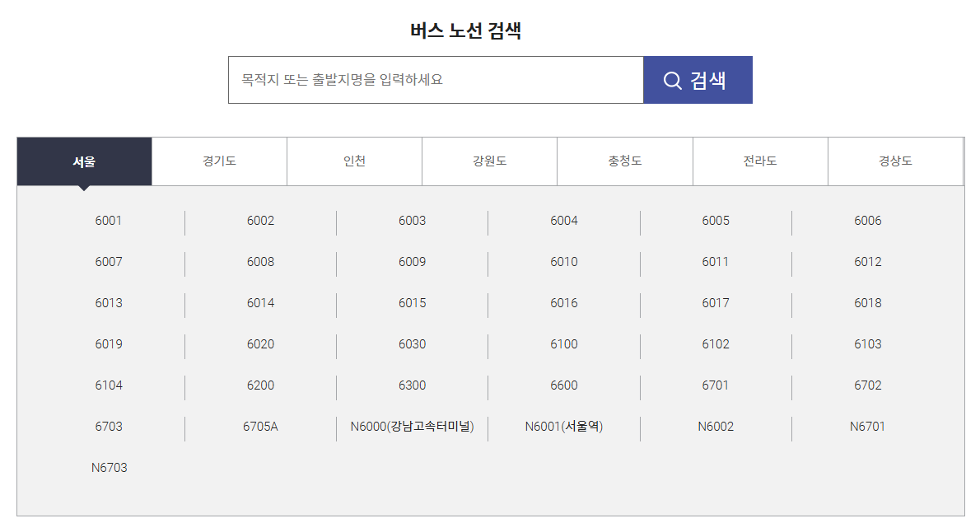Image resolution: width=980 pixels, height=523 pixels.
Task: Select the 경상도 region tab
Action: point(895,161)
